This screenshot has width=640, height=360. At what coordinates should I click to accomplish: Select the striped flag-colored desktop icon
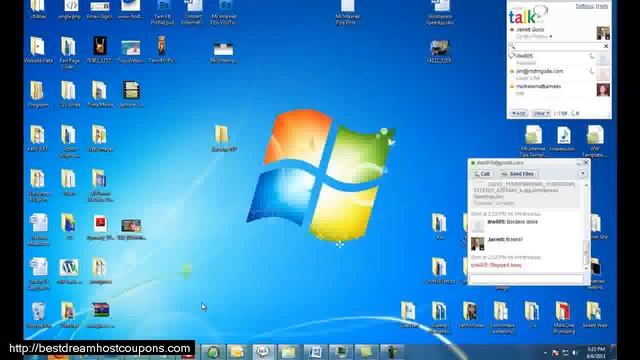100,314
